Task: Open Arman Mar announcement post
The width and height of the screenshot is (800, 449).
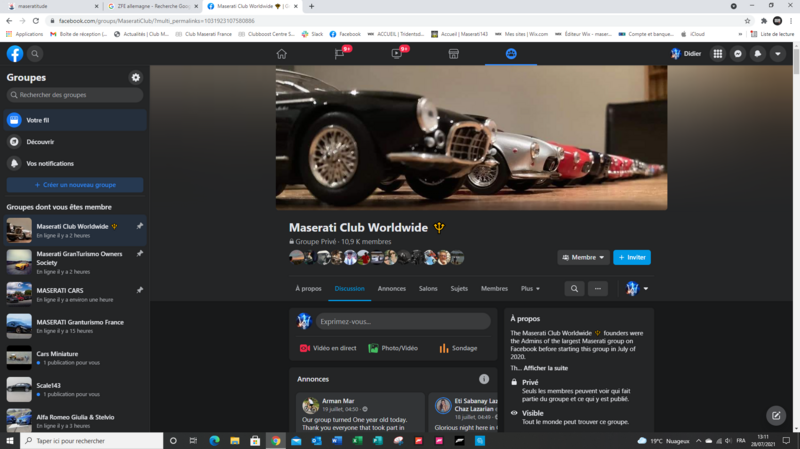Action: pyautogui.click(x=360, y=412)
